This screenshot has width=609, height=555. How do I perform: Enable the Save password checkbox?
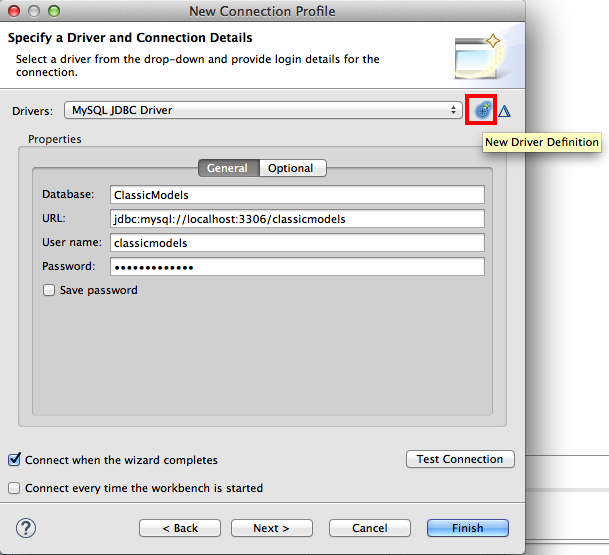(x=49, y=290)
